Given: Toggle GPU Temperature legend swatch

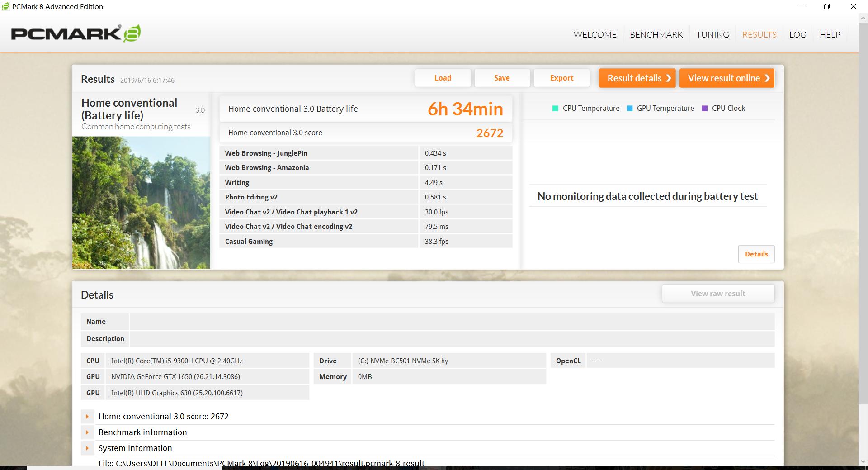Looking at the screenshot, I should (629, 108).
